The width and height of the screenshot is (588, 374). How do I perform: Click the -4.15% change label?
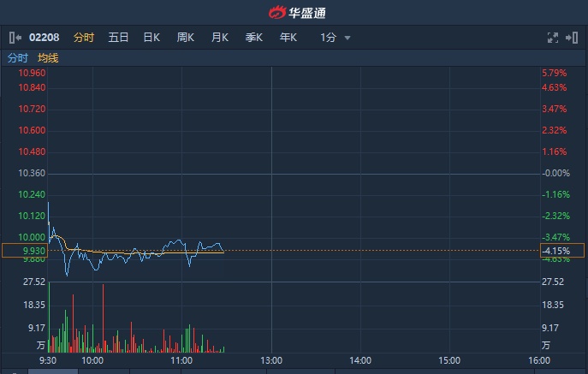point(555,251)
